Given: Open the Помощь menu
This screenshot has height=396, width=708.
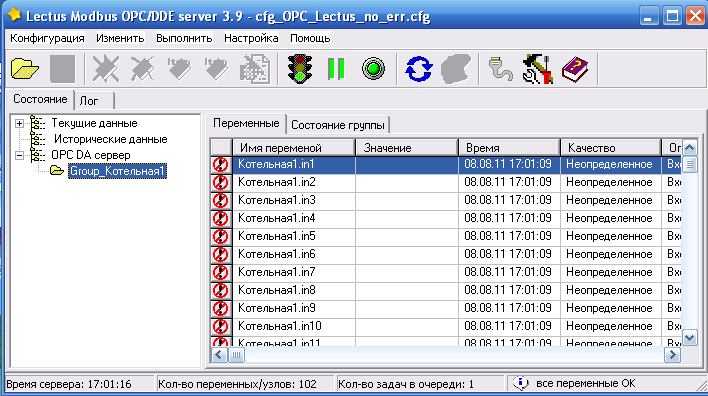Looking at the screenshot, I should [310, 38].
